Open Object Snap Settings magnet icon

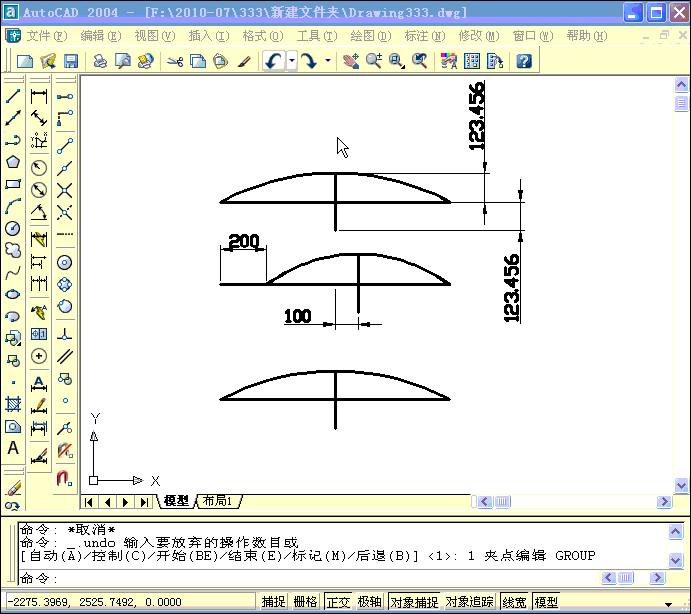click(x=65, y=478)
